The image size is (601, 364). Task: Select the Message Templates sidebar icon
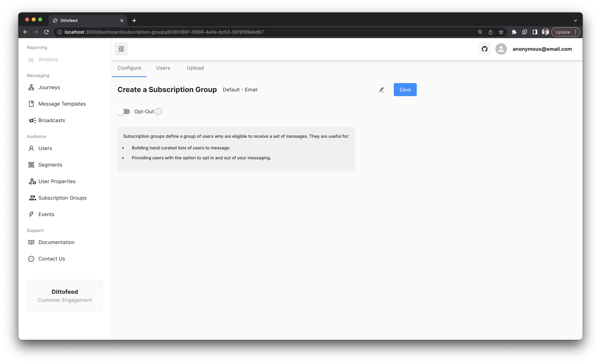[x=32, y=104]
